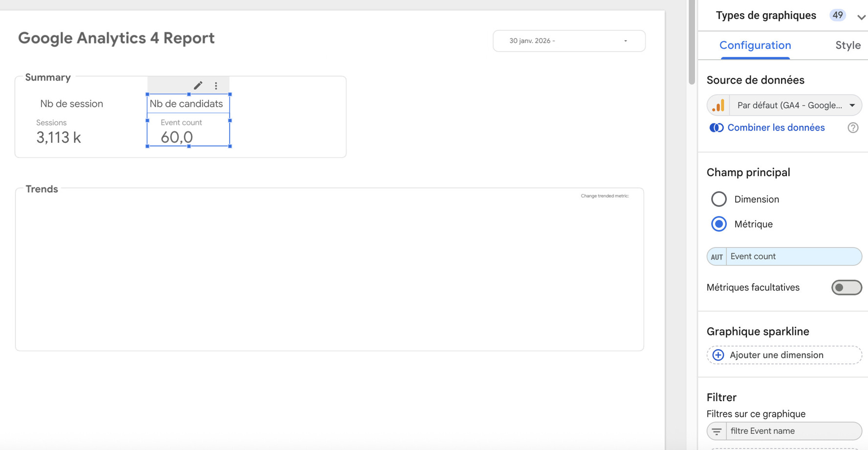Viewport: 868px width, 450px height.
Task: Open the three-dot more options menu on the scorecard
Action: pos(216,86)
